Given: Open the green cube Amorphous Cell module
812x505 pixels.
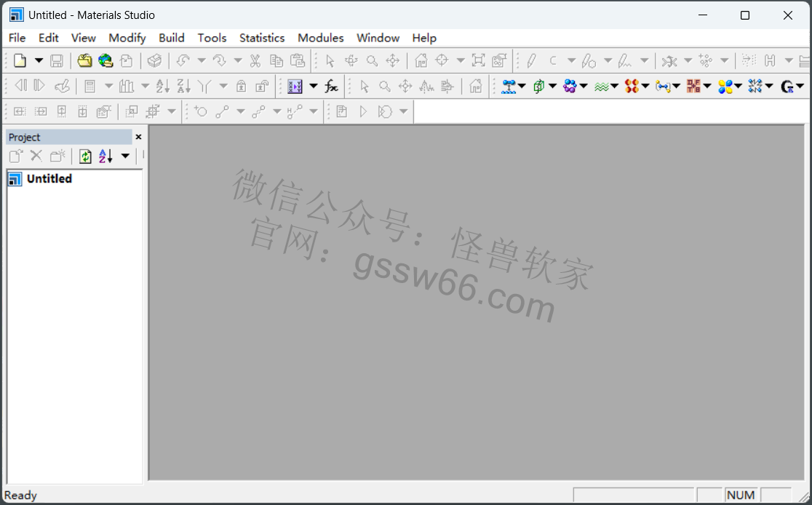Looking at the screenshot, I should tap(538, 86).
